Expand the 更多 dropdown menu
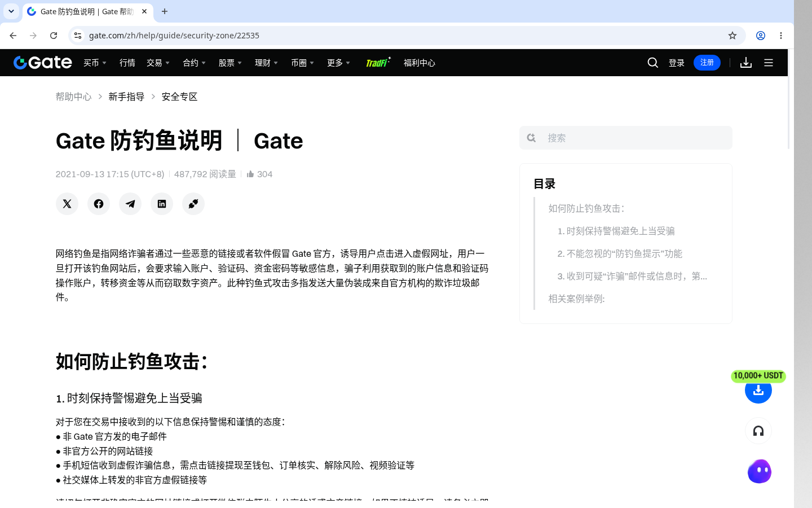 [x=339, y=63]
